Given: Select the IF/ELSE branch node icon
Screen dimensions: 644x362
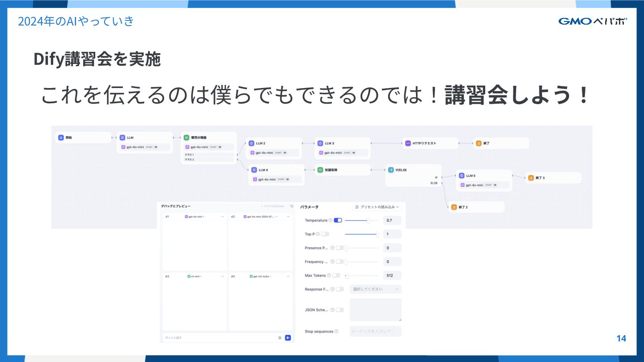Looking at the screenshot, I should 391,170.
